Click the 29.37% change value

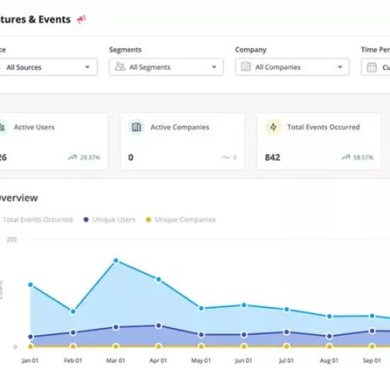(x=90, y=157)
